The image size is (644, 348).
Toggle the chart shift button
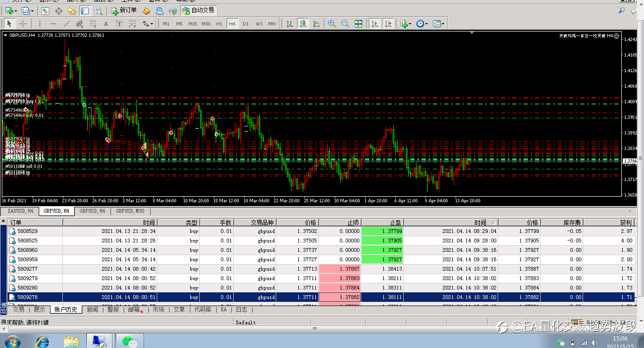pyautogui.click(x=388, y=24)
